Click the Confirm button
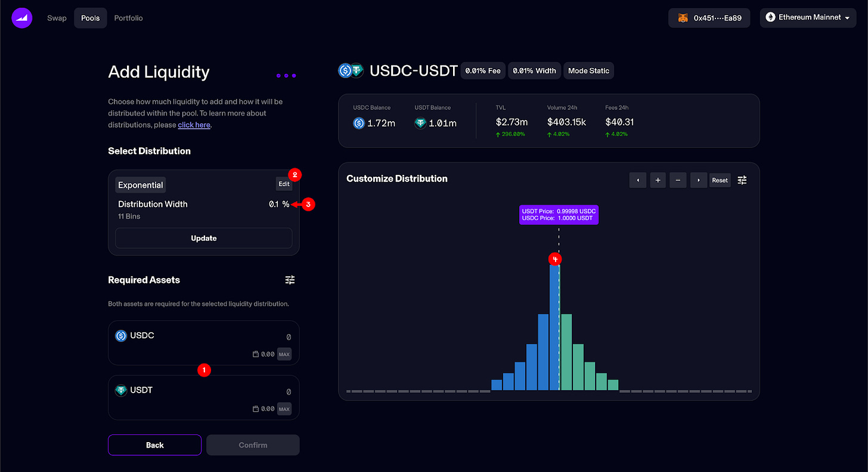This screenshot has width=868, height=472. [x=253, y=445]
